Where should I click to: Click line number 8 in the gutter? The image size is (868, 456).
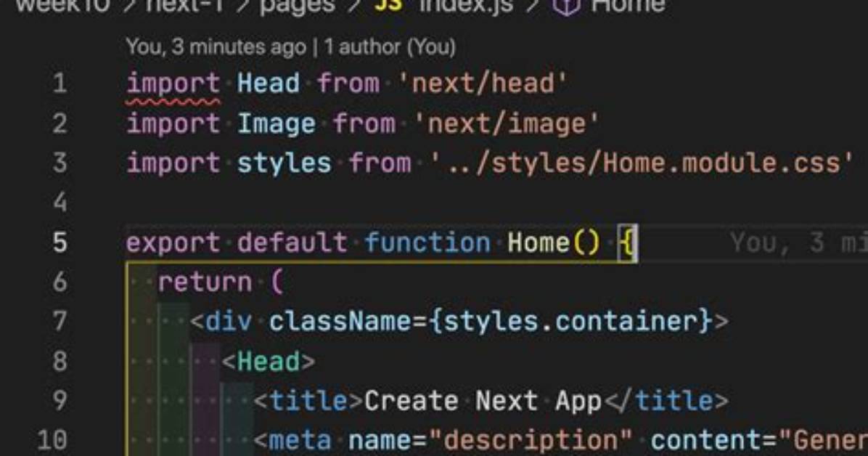coord(60,362)
